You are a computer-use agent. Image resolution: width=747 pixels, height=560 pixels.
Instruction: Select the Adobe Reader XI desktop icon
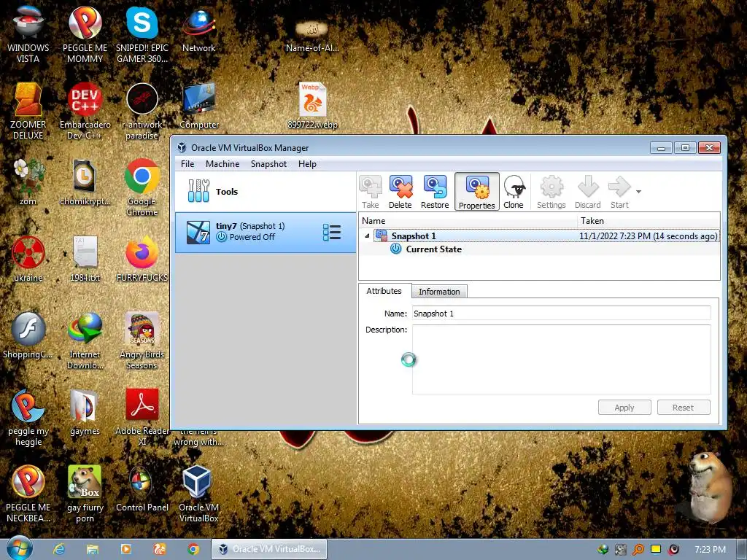click(142, 417)
